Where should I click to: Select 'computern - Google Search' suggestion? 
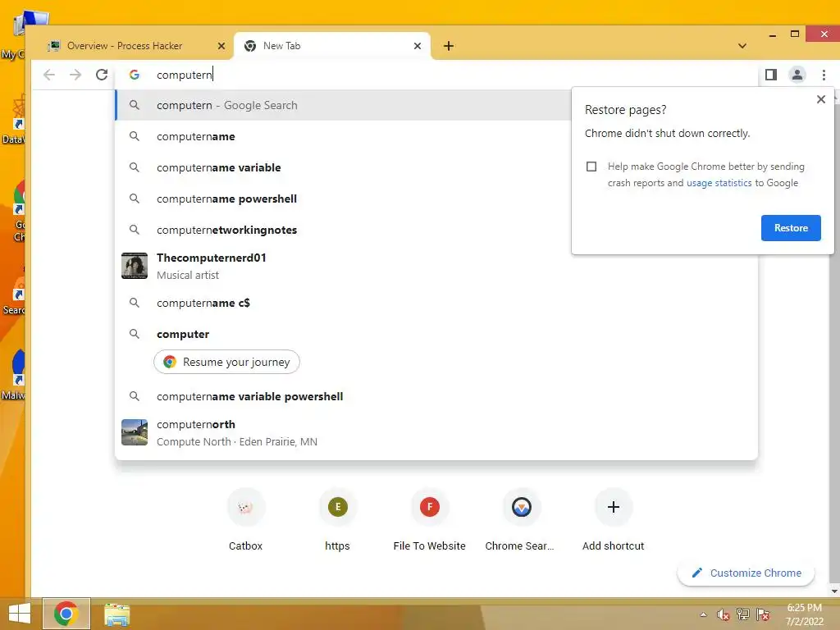pos(343,106)
